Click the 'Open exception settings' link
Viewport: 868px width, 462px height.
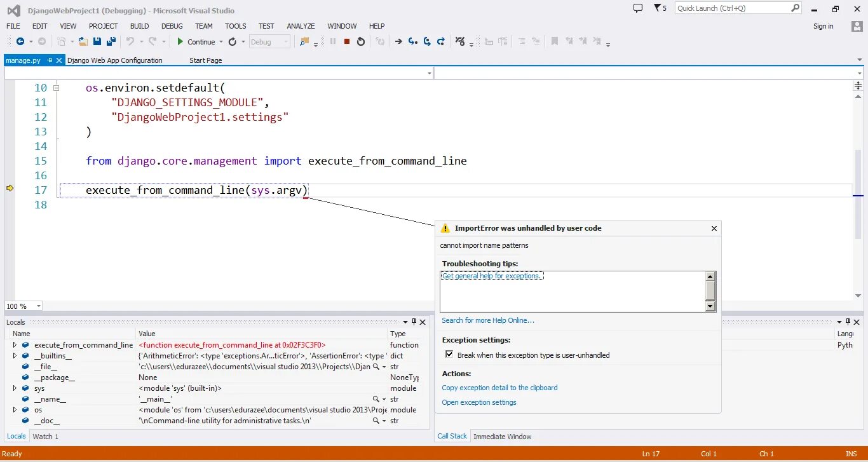tap(480, 402)
